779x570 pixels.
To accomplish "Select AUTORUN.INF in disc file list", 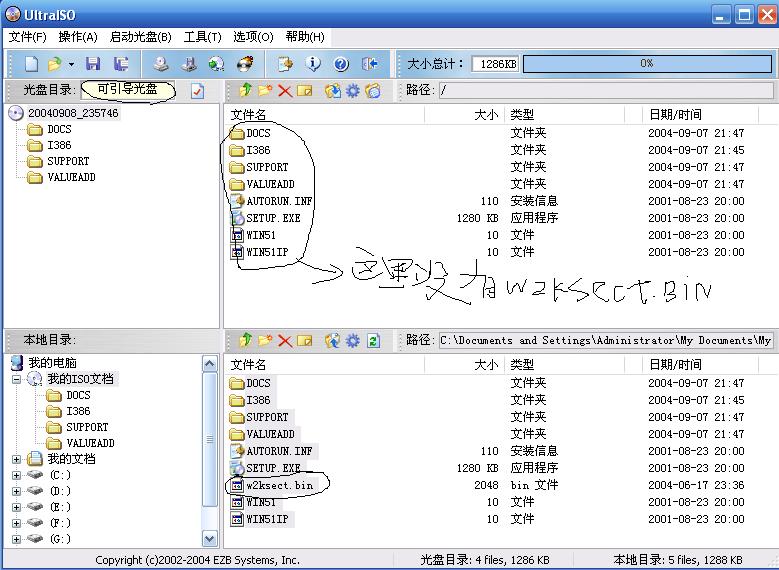I will point(279,201).
